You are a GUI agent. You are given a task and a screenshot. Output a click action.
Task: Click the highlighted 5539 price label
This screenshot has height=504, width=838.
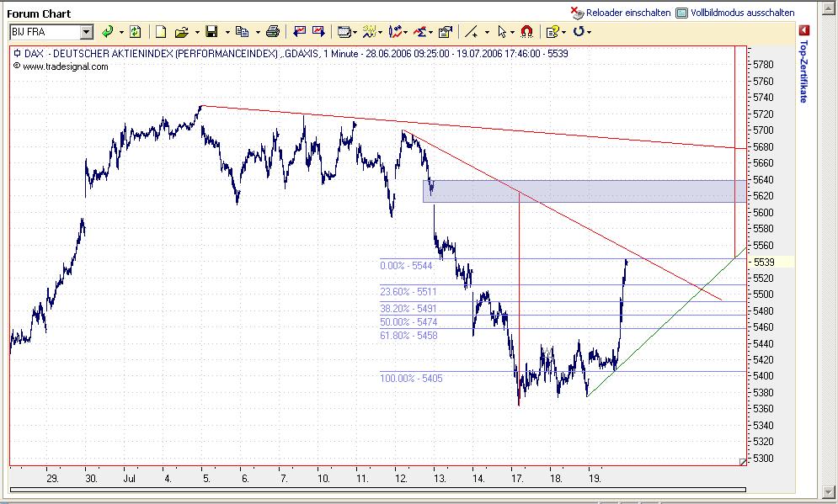click(x=771, y=262)
